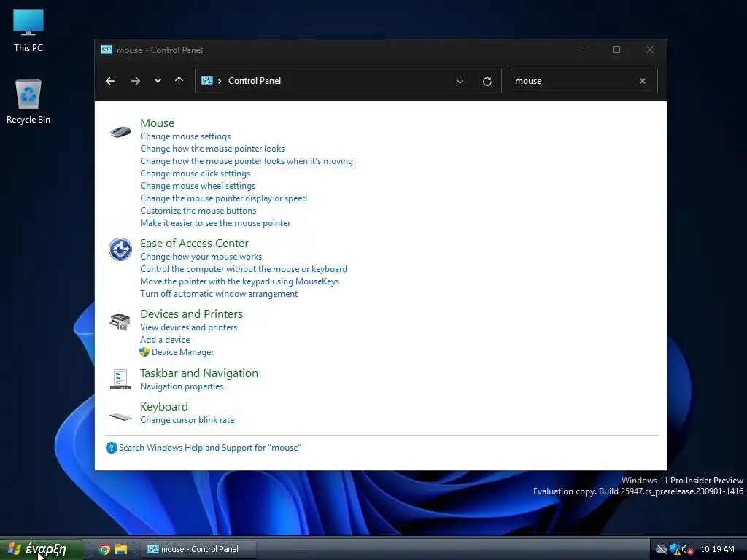The image size is (747, 560).
Task: Click the Taskbar and Navigation icon
Action: click(x=120, y=379)
